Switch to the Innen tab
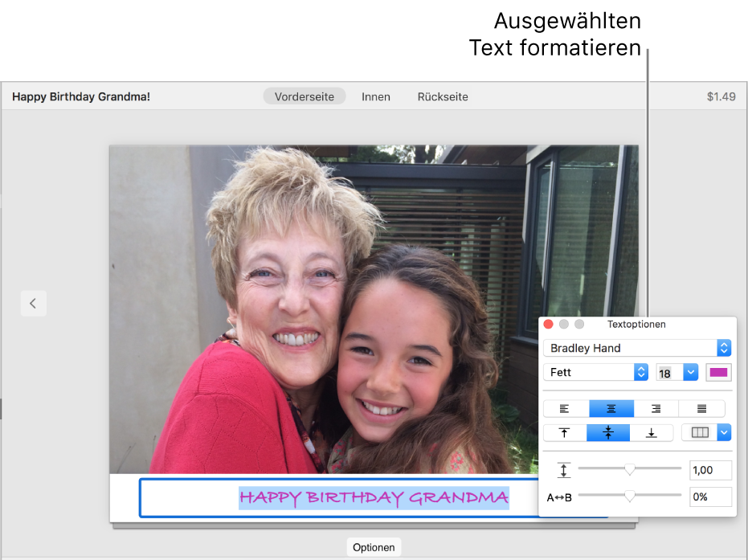The height and width of the screenshot is (560, 748). tap(376, 96)
